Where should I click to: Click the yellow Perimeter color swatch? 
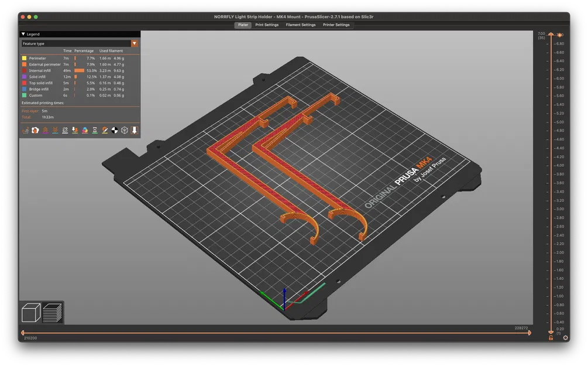[x=24, y=58]
